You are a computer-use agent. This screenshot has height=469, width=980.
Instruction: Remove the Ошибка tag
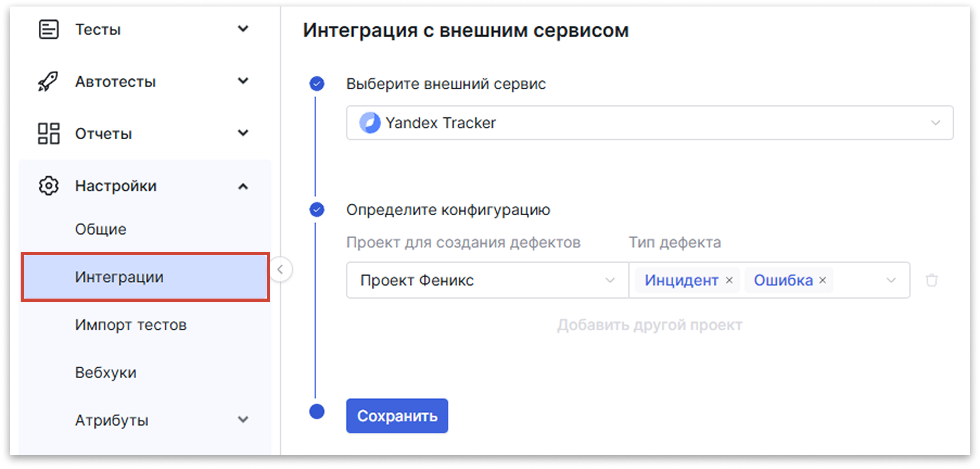(823, 280)
